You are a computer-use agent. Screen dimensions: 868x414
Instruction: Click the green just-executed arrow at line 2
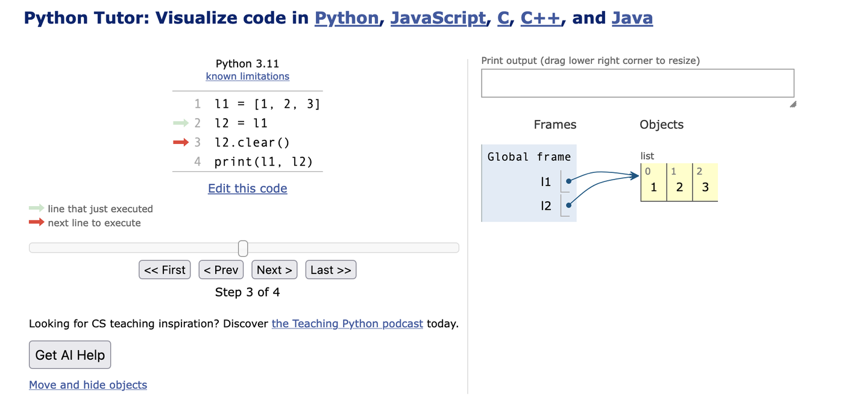click(x=181, y=124)
